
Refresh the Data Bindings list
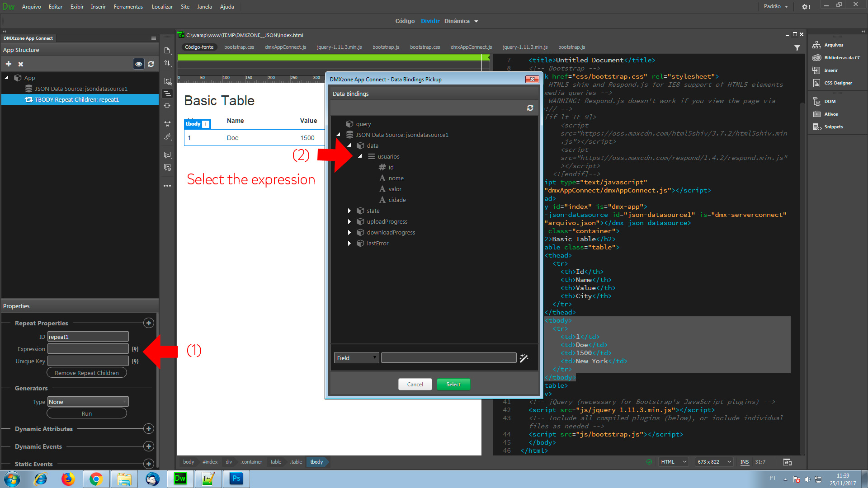(530, 108)
